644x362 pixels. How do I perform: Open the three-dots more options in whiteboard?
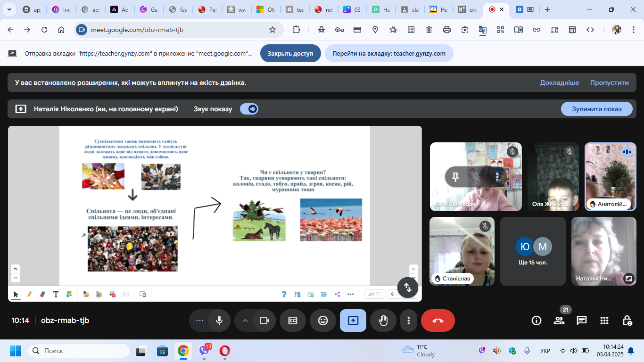click(x=350, y=294)
